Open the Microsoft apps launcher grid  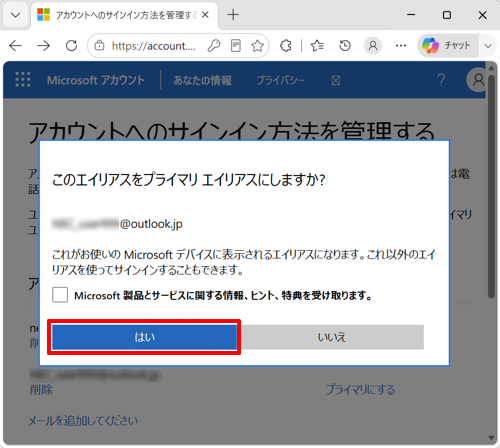click(x=23, y=80)
